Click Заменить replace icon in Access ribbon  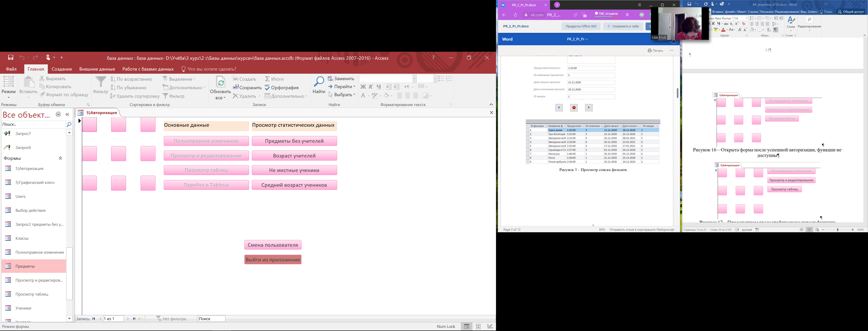330,78
